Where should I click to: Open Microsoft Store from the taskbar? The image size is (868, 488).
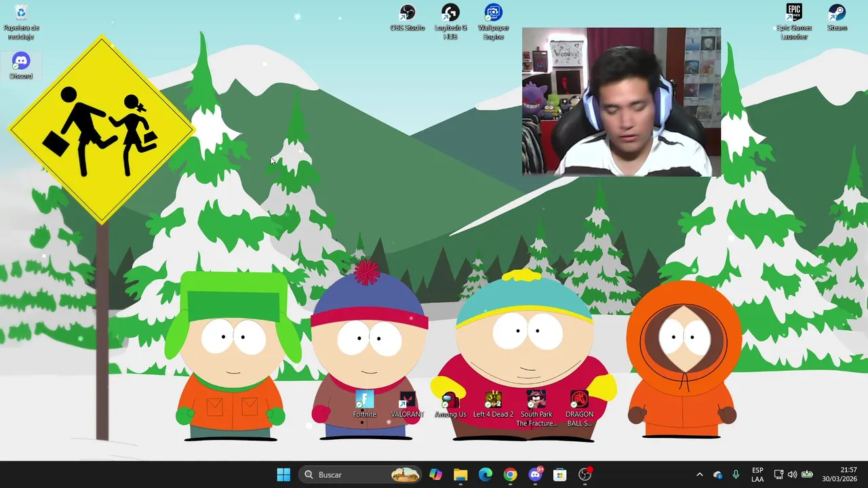[x=559, y=474]
